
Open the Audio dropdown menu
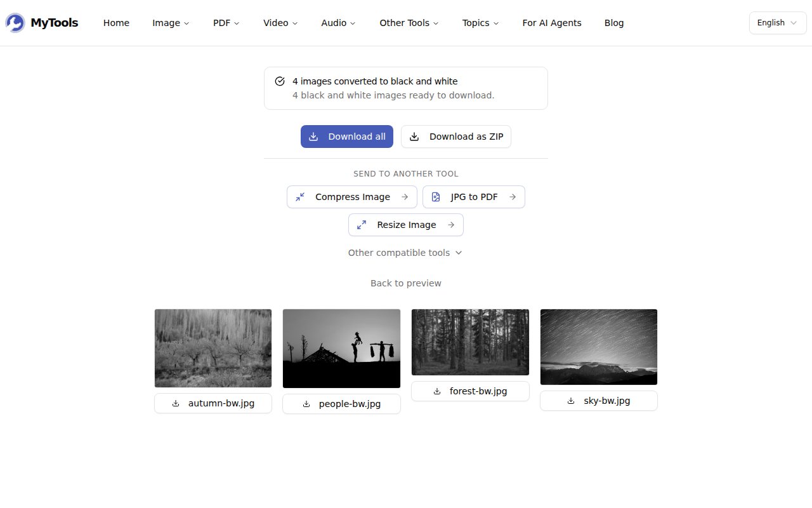click(338, 23)
